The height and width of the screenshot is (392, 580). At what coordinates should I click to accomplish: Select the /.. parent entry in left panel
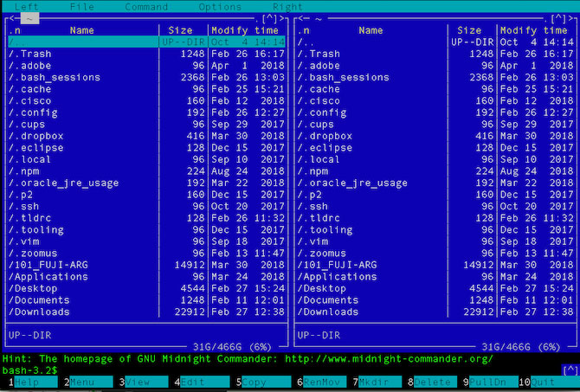pos(146,42)
